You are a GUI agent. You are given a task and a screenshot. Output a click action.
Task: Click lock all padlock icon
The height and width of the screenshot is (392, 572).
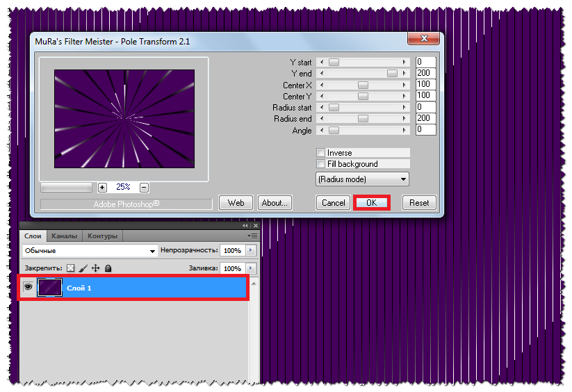108,268
